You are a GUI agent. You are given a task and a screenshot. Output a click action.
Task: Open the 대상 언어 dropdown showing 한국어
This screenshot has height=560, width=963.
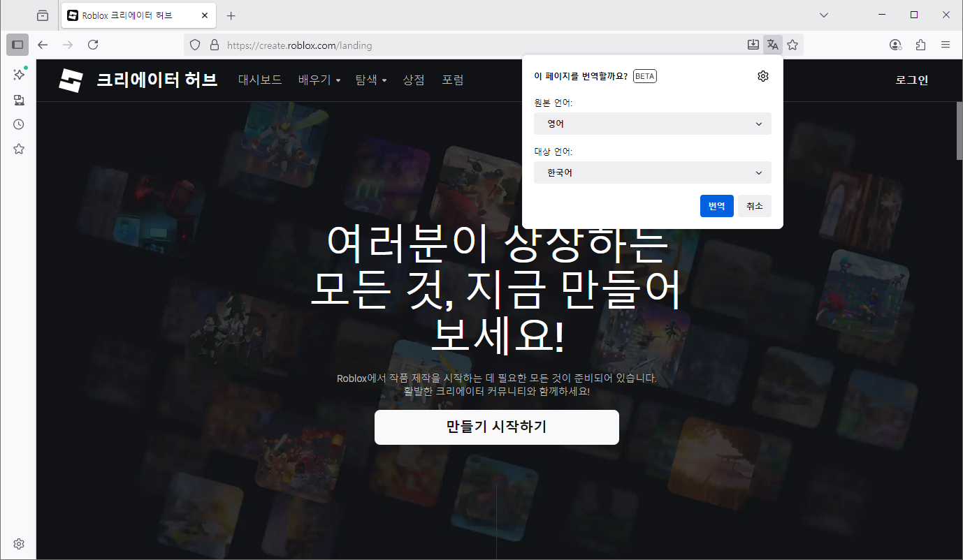coord(653,172)
